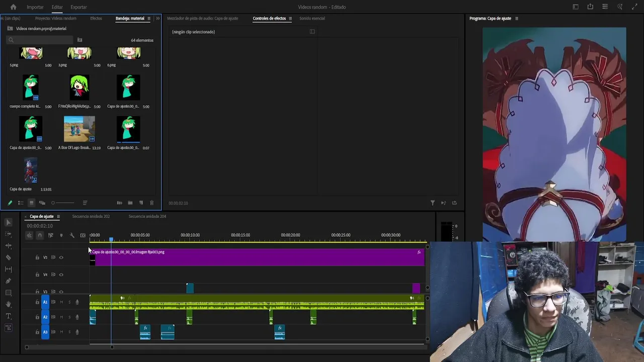Create new search bin from query icon

(x=79, y=40)
